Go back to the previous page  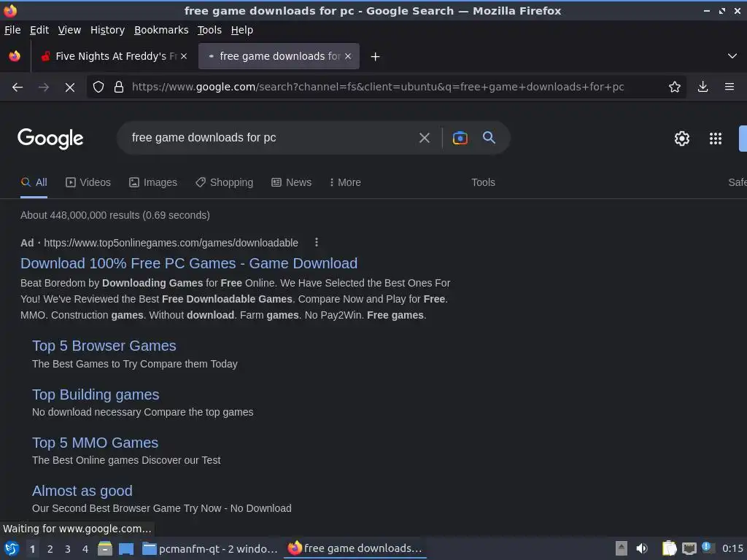(x=18, y=87)
